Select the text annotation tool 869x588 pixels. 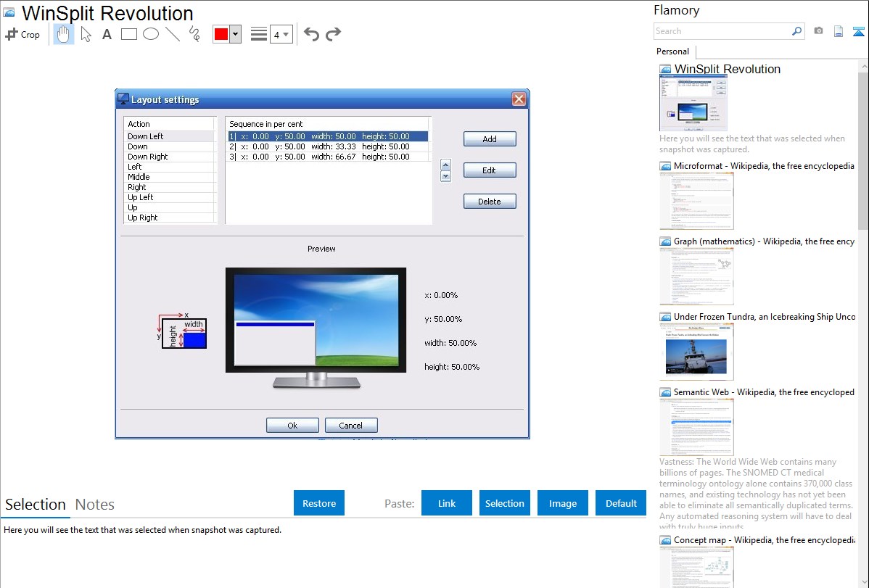click(107, 34)
